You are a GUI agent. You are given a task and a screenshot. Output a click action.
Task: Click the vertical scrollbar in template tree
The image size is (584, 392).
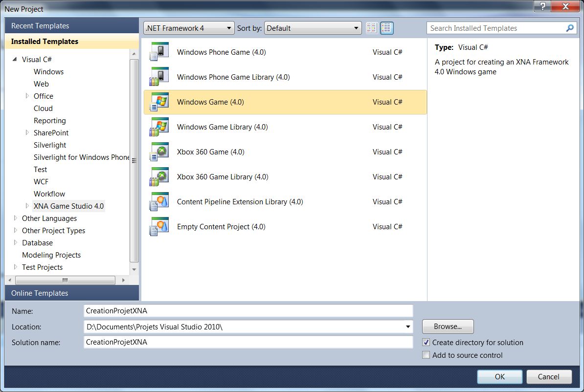(134, 161)
